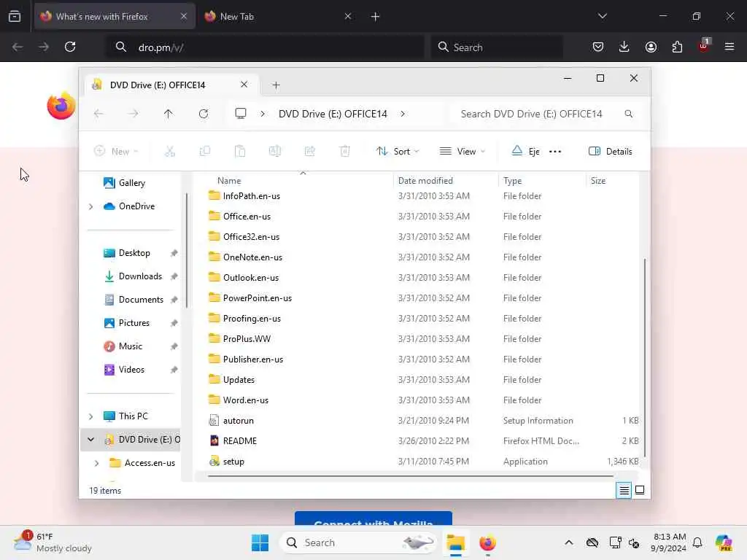Open the Firefox hamburger application menu
The width and height of the screenshot is (747, 560).
pyautogui.click(x=729, y=47)
